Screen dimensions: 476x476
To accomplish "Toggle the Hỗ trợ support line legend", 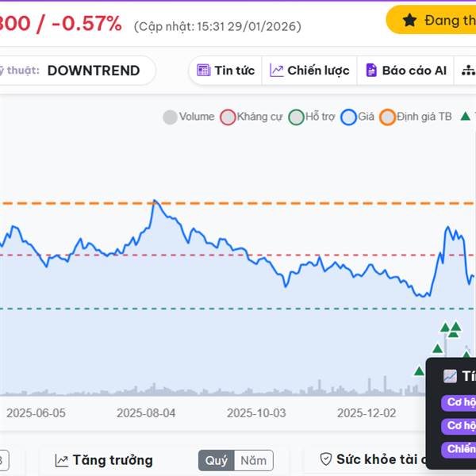I will [x=313, y=117].
